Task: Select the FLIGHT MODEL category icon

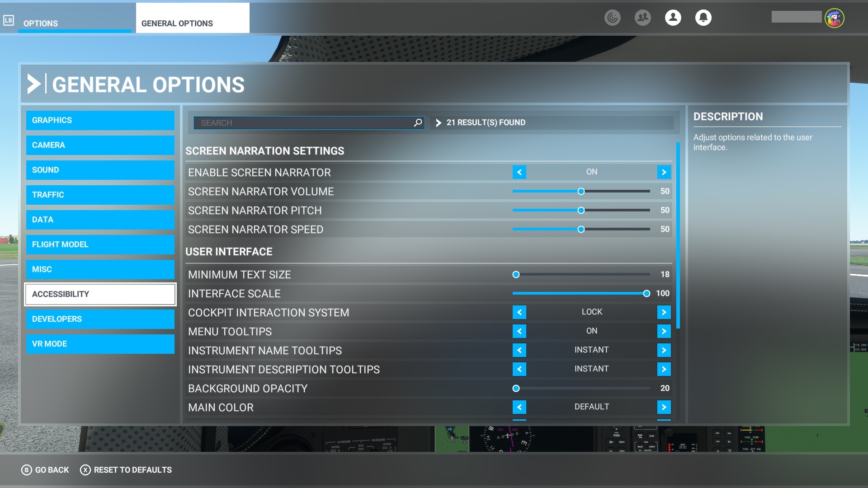Action: coord(100,244)
